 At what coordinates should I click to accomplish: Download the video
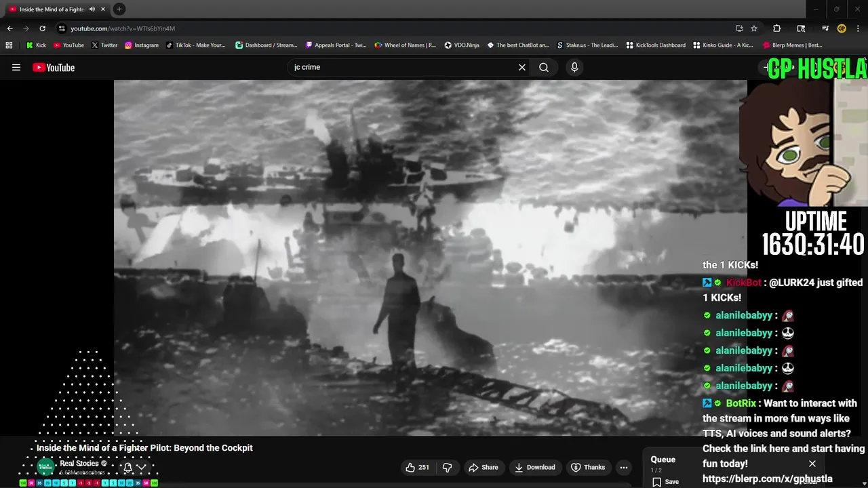(x=535, y=467)
